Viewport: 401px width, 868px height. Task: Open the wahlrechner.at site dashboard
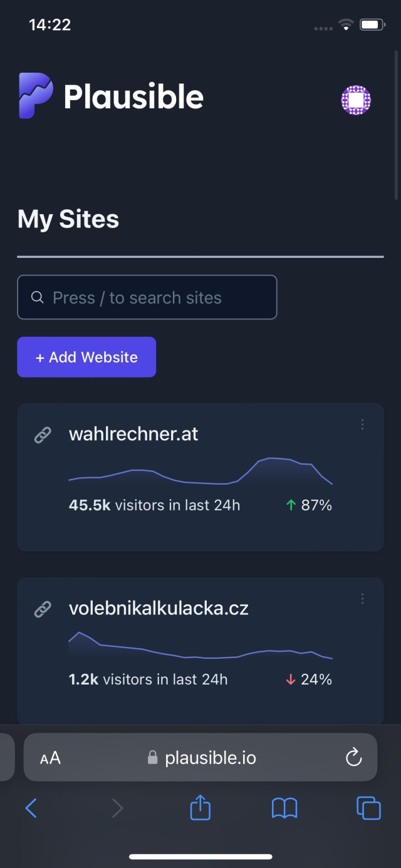(133, 435)
